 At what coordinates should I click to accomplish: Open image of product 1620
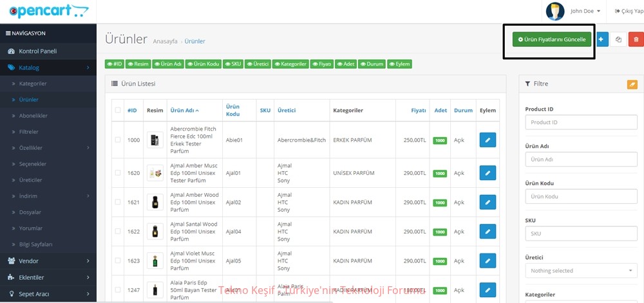155,172
